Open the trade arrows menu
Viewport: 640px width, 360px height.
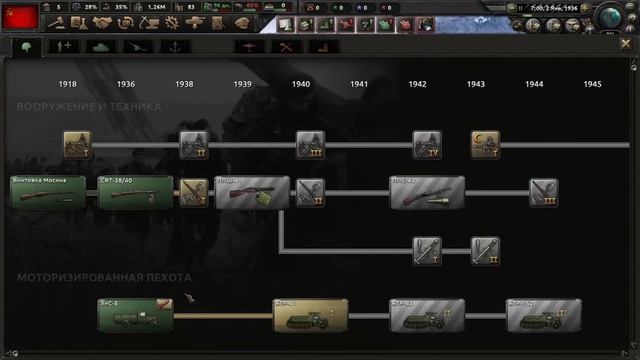(x=125, y=23)
